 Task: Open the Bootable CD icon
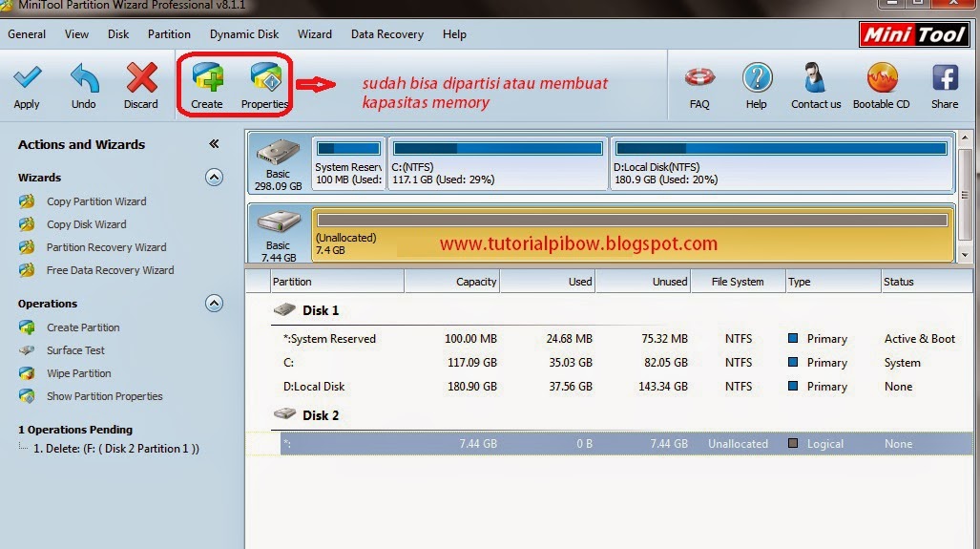(882, 78)
